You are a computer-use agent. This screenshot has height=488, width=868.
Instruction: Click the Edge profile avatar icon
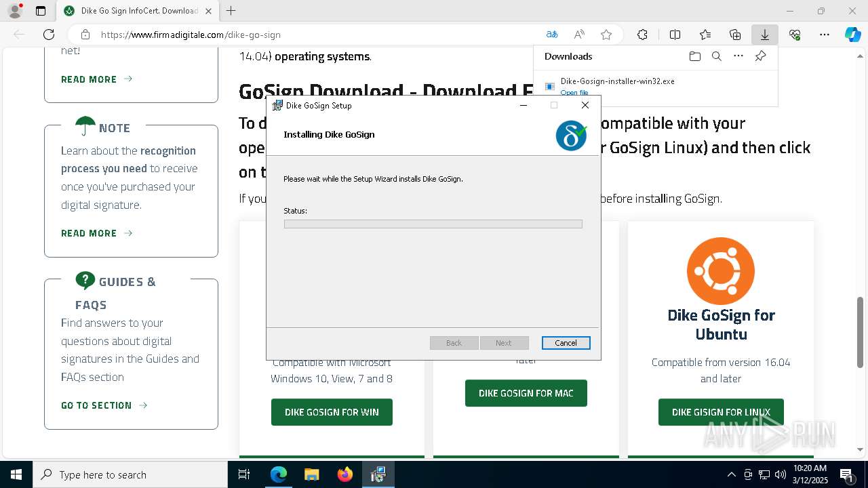click(15, 11)
